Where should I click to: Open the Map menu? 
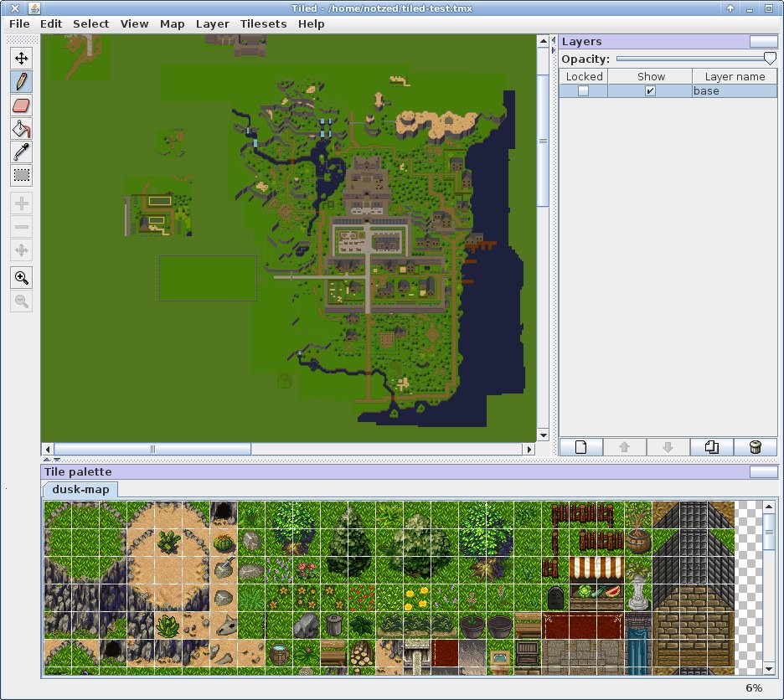[172, 24]
